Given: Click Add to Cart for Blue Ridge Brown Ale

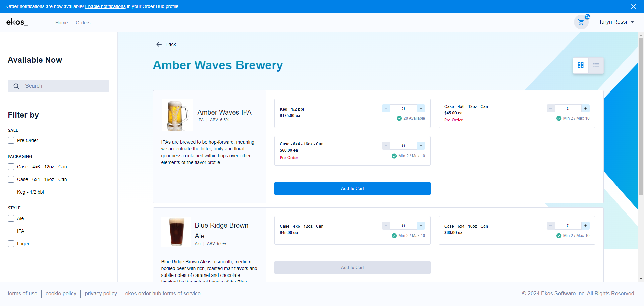Looking at the screenshot, I should (x=352, y=267).
